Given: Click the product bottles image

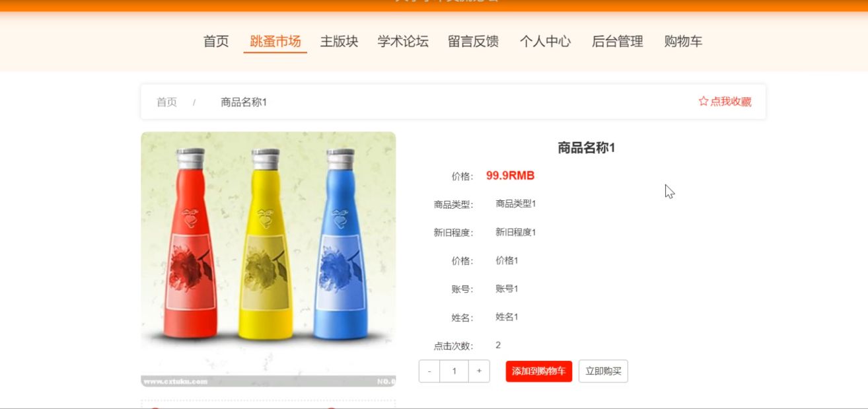Looking at the screenshot, I should (268, 259).
